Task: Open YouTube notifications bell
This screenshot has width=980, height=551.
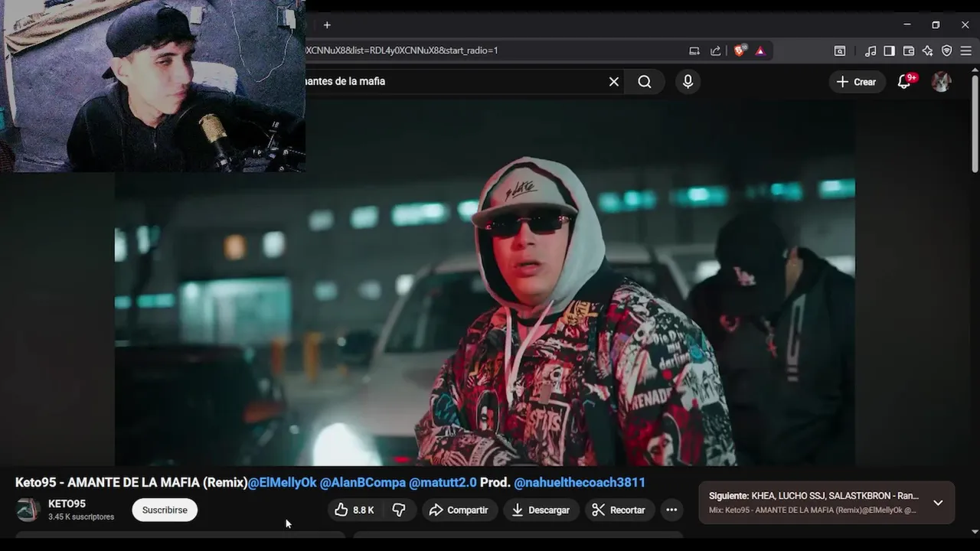Action: (904, 82)
